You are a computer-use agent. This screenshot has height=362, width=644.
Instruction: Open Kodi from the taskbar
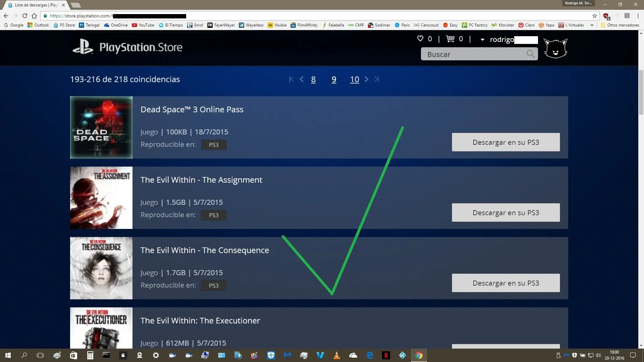[402, 355]
